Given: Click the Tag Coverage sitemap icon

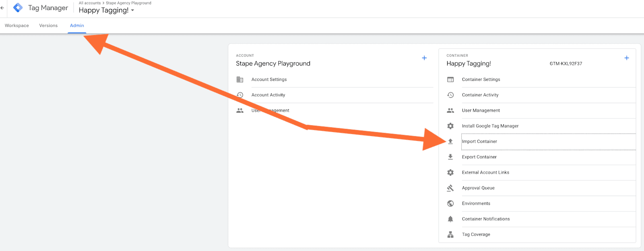Looking at the screenshot, I should point(450,234).
